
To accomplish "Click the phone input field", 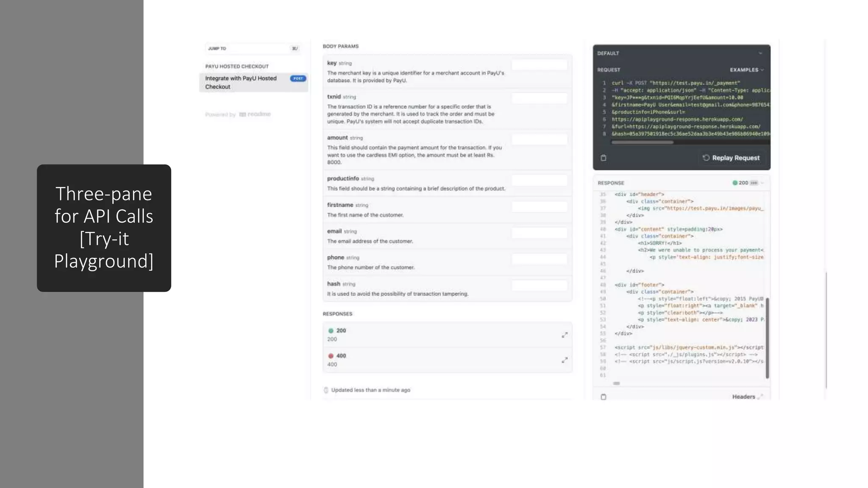I will (539, 259).
